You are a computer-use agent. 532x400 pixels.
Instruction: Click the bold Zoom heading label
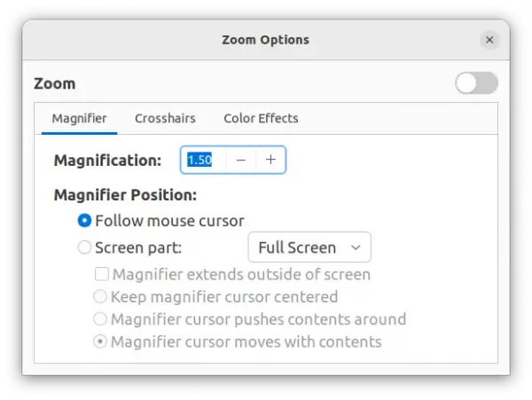coord(55,83)
